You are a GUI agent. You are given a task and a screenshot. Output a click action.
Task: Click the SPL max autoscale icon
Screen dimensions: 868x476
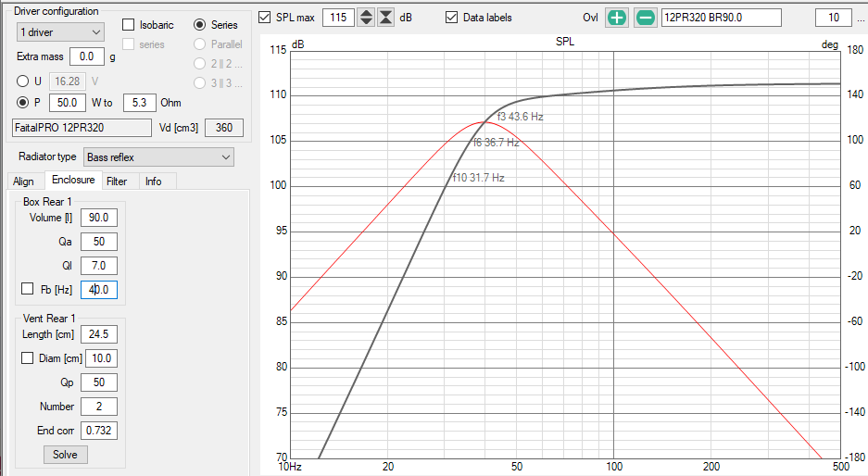386,18
